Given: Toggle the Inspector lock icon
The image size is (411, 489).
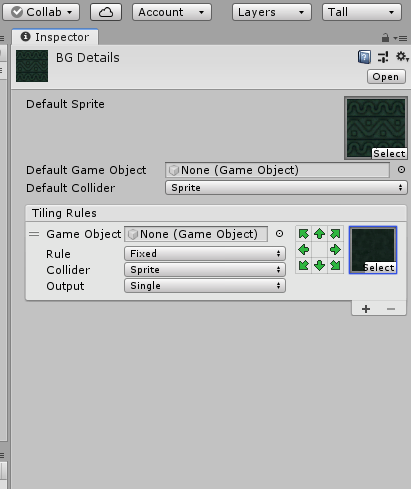Looking at the screenshot, I should tap(385, 38).
